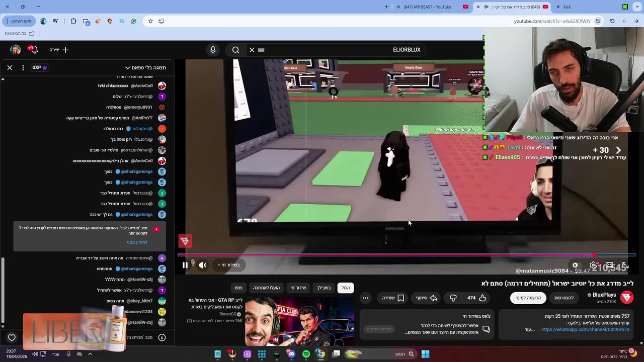Mute the video player volume
The height and width of the screenshot is (362, 644).
202,265
